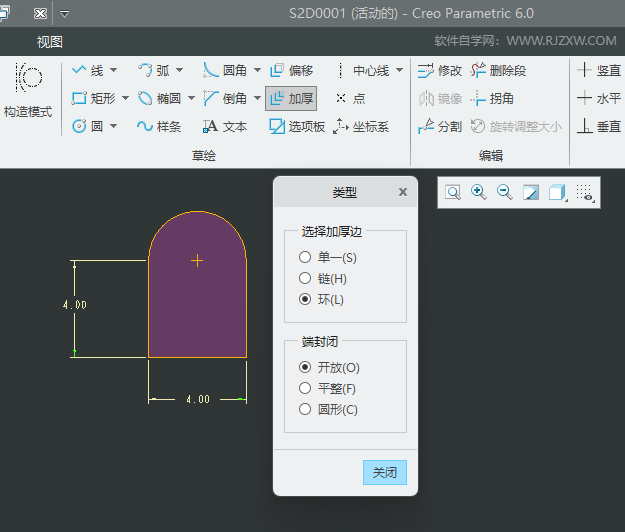Select the Centerline (中心线) tool
This screenshot has height=532, width=625.
(364, 71)
